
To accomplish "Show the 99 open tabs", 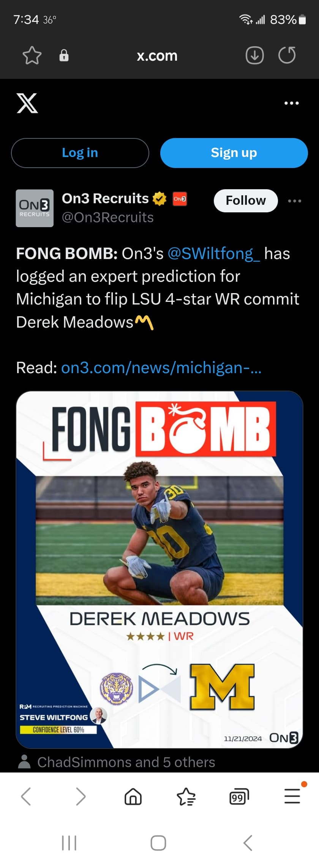I will (x=239, y=796).
